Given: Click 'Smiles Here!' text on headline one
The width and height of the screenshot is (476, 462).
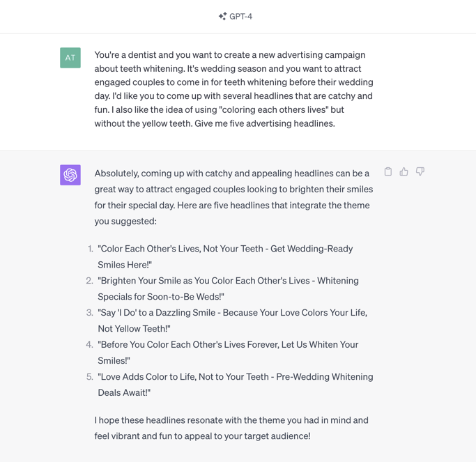Looking at the screenshot, I should [x=125, y=265].
